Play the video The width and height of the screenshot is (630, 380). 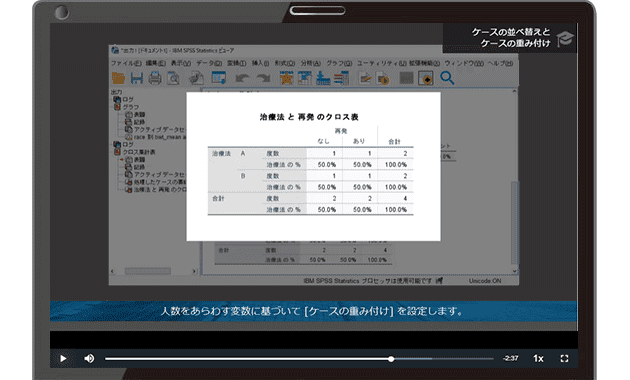[x=63, y=358]
